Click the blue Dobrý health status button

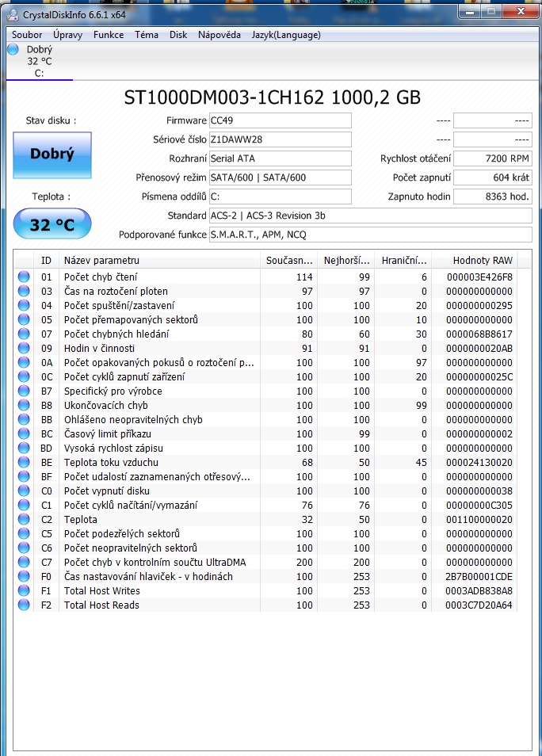[52, 155]
